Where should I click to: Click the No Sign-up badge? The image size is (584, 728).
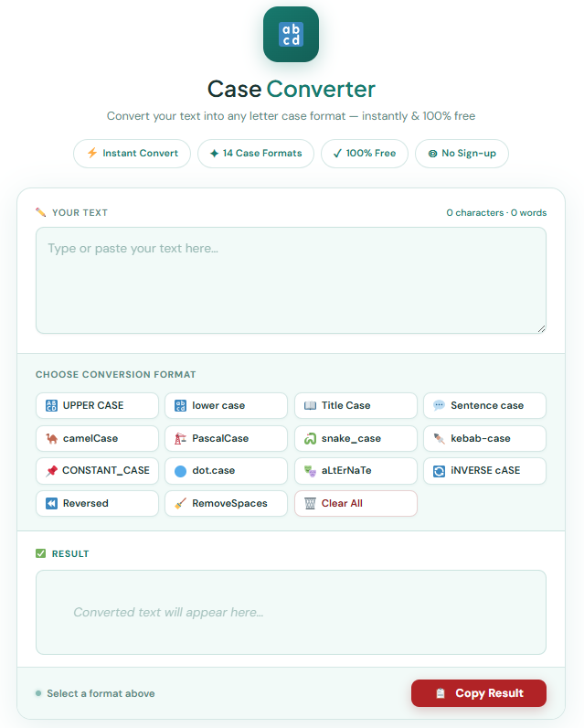(x=462, y=154)
